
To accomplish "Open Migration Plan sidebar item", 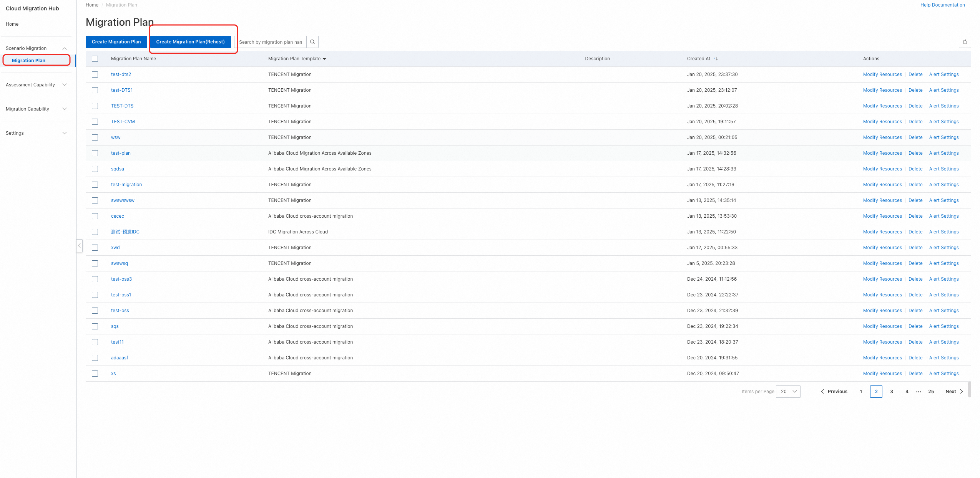I will pyautogui.click(x=29, y=61).
